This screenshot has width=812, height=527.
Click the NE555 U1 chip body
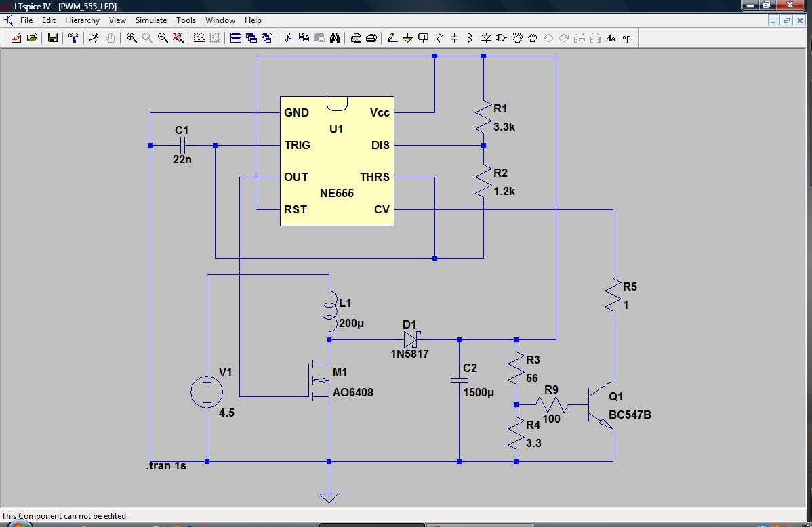click(x=337, y=161)
